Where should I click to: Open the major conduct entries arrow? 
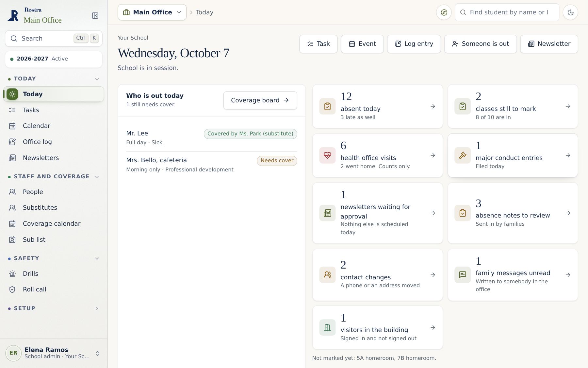click(x=568, y=155)
